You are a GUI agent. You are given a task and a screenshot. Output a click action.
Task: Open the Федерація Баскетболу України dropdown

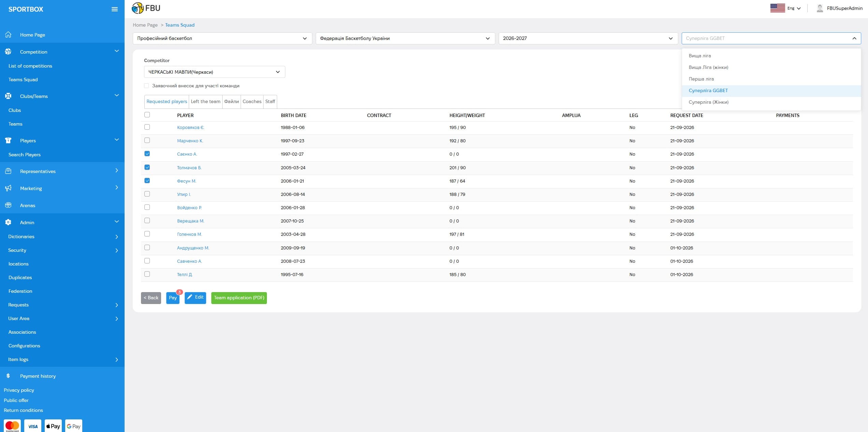[405, 38]
